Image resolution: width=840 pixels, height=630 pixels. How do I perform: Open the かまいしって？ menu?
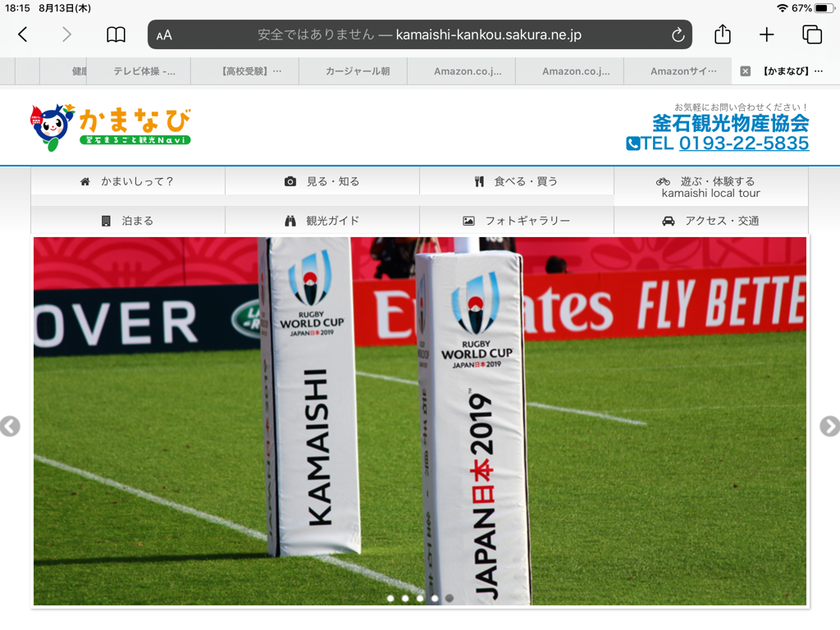pyautogui.click(x=128, y=181)
